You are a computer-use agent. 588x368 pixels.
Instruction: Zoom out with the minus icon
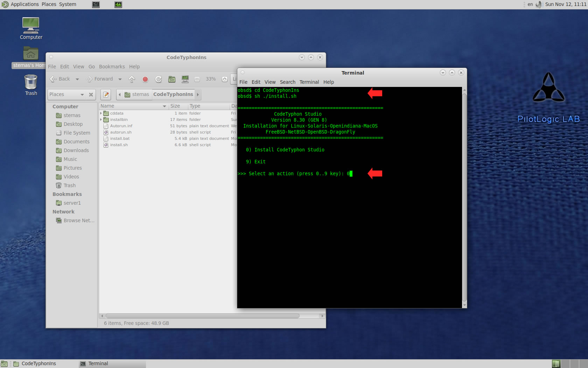point(197,79)
